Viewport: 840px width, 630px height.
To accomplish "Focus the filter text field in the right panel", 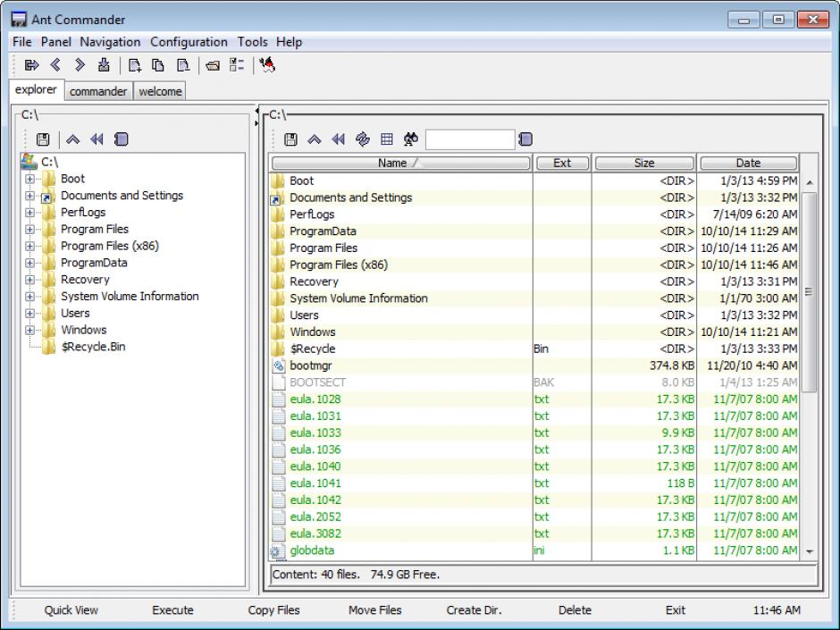I will click(470, 139).
